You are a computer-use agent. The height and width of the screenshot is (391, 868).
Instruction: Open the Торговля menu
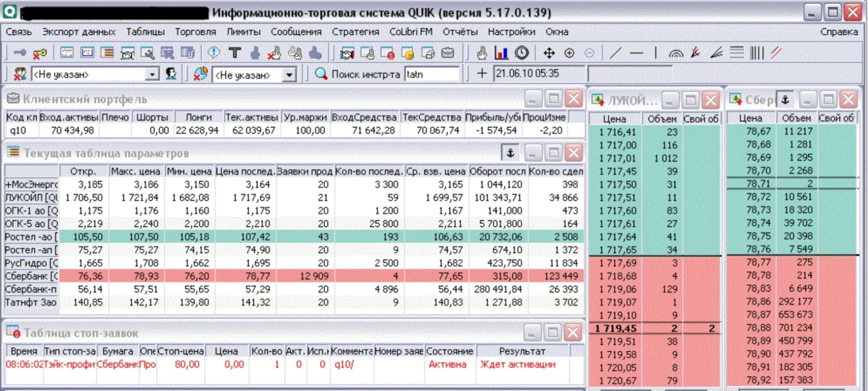tap(195, 32)
